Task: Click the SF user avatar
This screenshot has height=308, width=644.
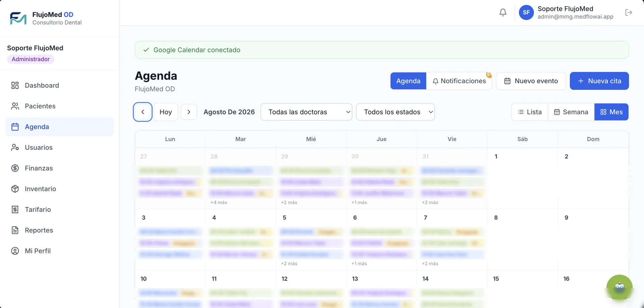Action: click(x=526, y=12)
